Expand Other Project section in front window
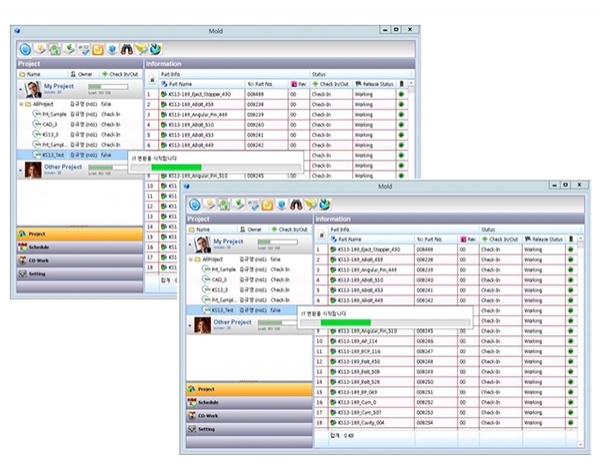The width and height of the screenshot is (600, 473). pos(190,324)
